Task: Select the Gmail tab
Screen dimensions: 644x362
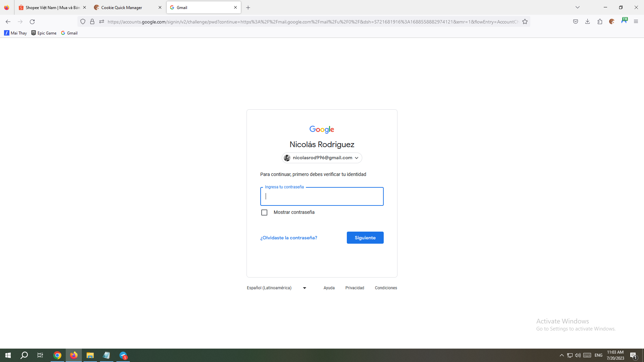Action: coord(204,7)
